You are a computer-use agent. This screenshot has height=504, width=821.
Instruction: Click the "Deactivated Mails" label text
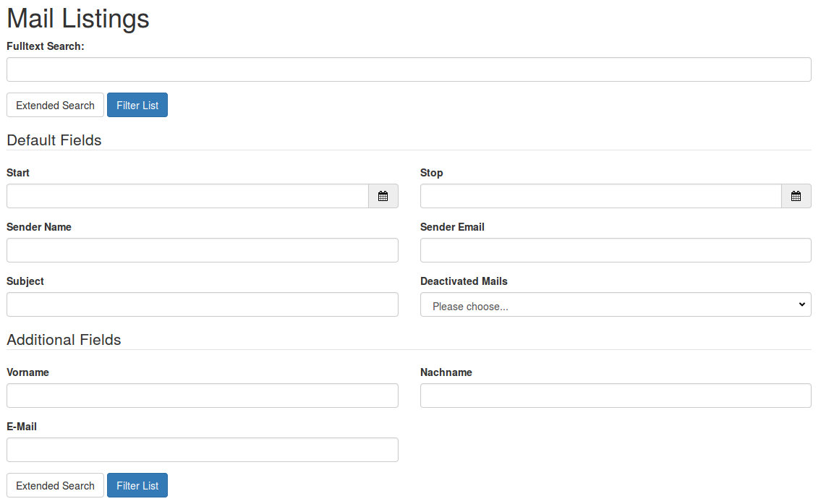click(x=464, y=281)
